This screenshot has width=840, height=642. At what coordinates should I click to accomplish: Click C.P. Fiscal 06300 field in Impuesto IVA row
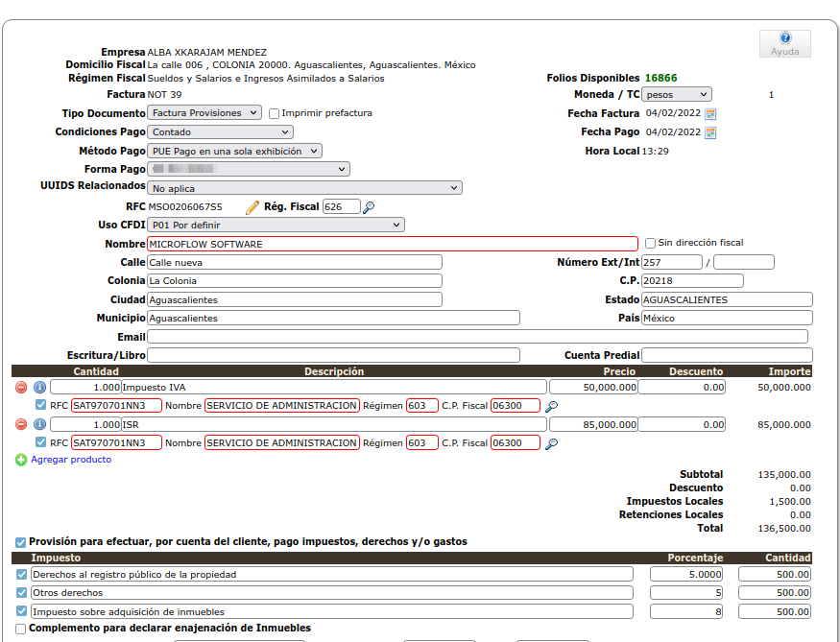tap(516, 406)
